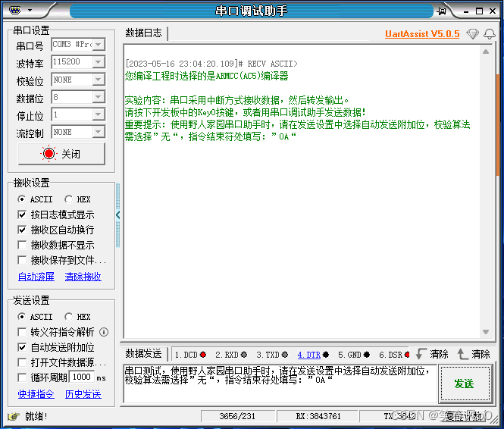This screenshot has height=429, width=504.
Task: Expand the 串口号 COM3 dropdown
Action: click(99, 45)
